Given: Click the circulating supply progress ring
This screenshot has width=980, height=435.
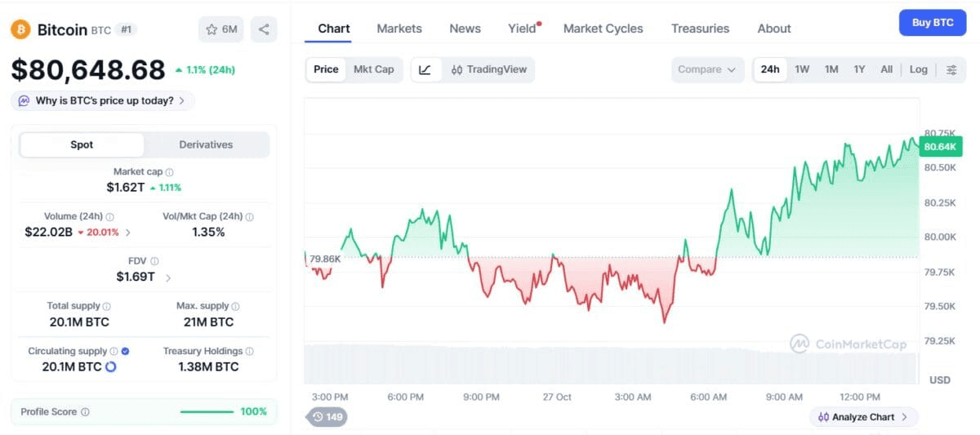Looking at the screenshot, I should tap(111, 367).
